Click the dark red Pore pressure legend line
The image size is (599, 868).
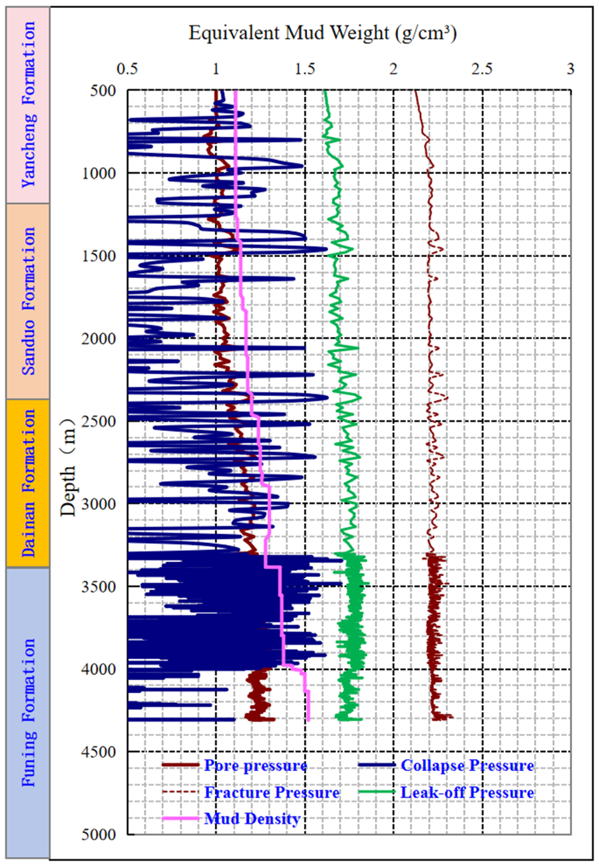click(x=180, y=765)
